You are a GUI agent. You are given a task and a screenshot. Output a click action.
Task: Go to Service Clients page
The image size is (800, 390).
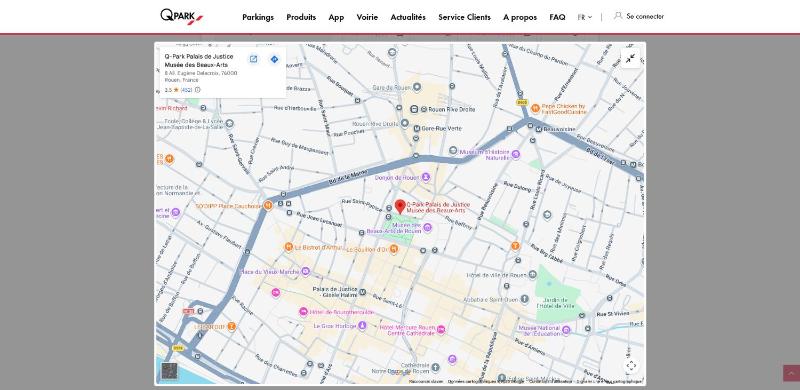(464, 17)
